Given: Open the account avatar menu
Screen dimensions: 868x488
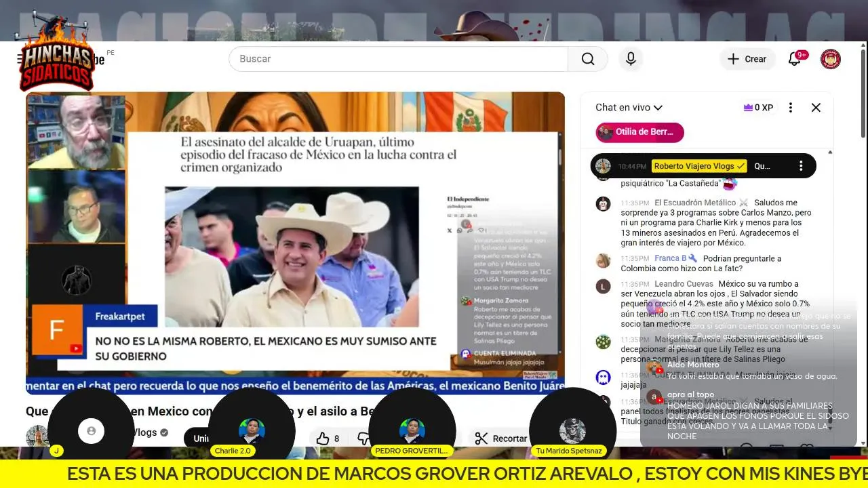Looking at the screenshot, I should [x=831, y=59].
